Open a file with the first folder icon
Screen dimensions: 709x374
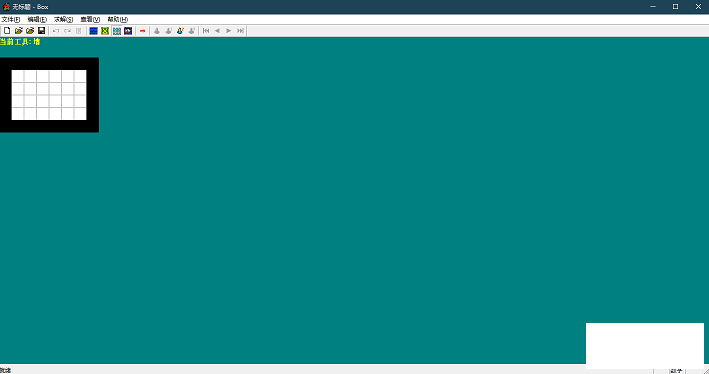tap(19, 31)
